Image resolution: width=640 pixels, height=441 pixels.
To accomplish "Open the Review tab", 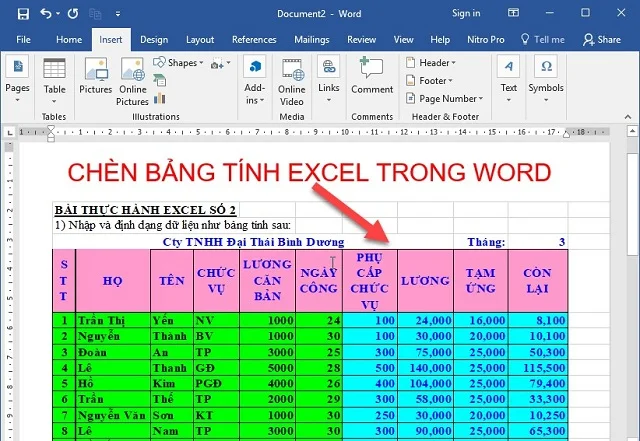I will point(361,40).
